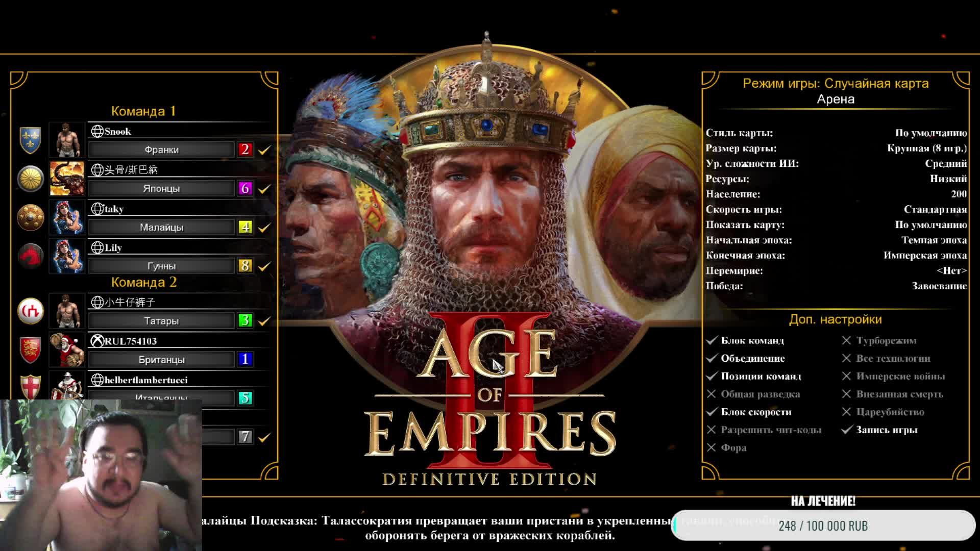Open the Британцы civilization dropdown
Screen dimensions: 980x551
click(x=161, y=360)
